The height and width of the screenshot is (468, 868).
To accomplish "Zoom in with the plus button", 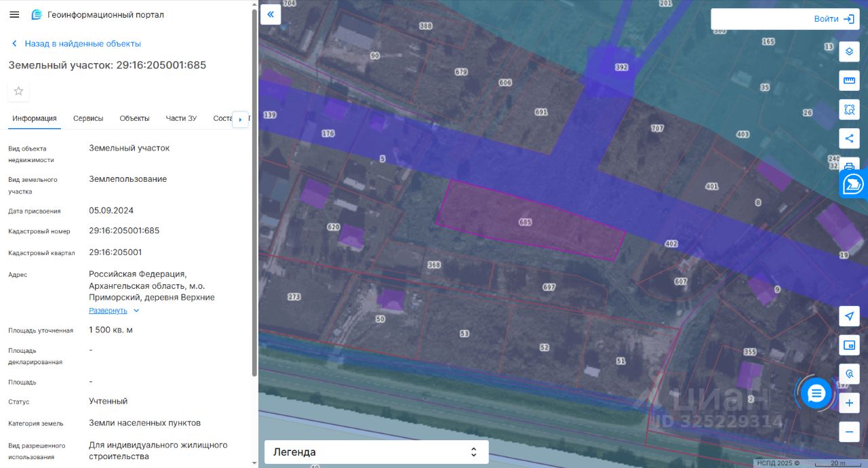I will point(849,404).
